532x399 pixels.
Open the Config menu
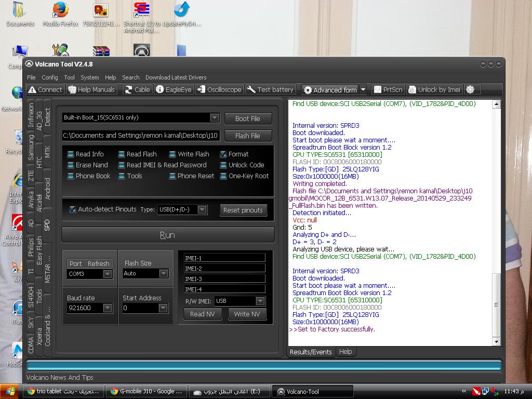(49, 77)
